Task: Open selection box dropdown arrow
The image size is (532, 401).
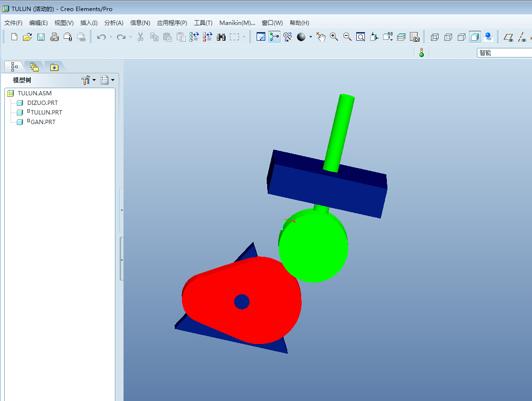Action: 244,37
